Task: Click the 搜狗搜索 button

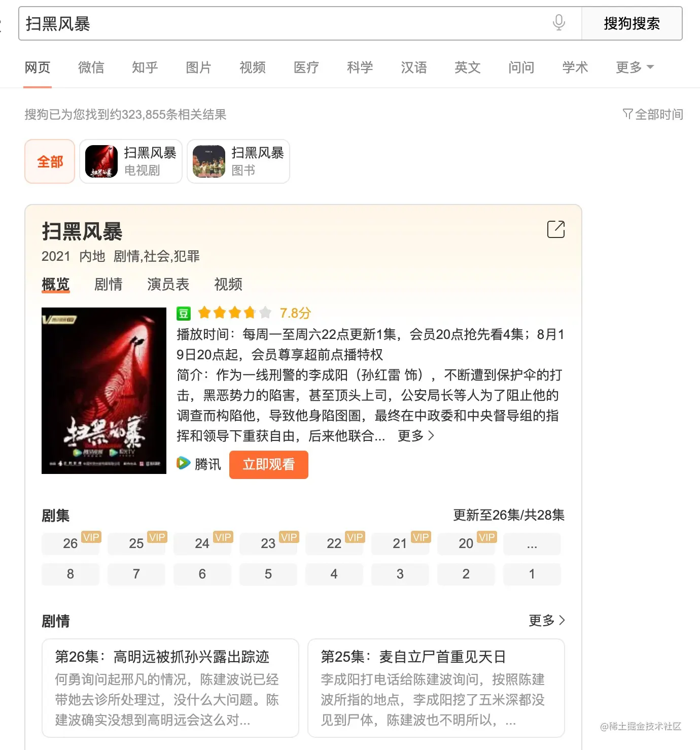Action: pyautogui.click(x=632, y=23)
